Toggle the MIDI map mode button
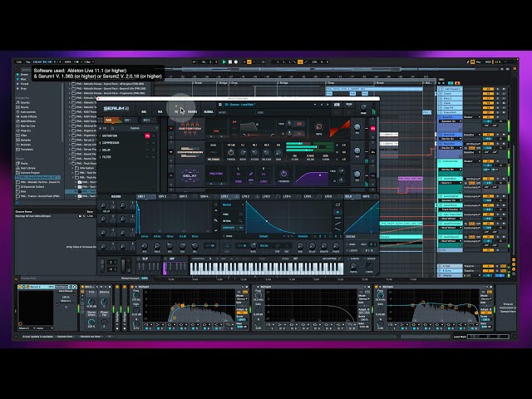 (x=488, y=62)
